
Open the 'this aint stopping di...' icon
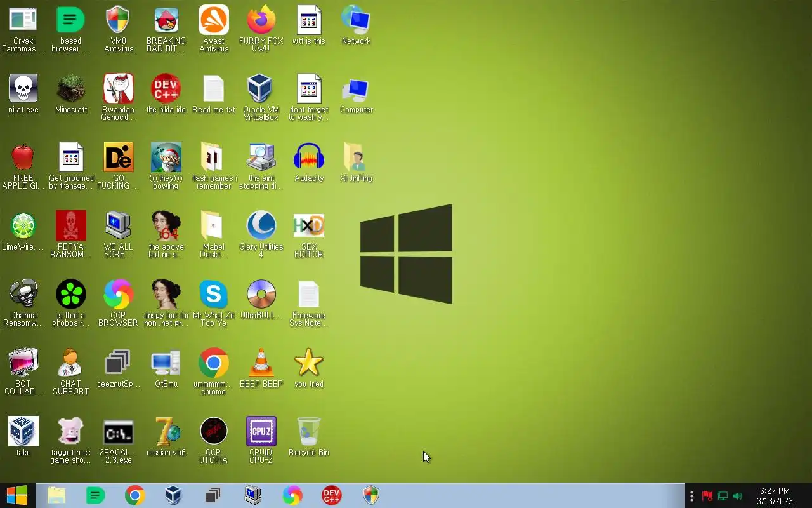[261, 157]
